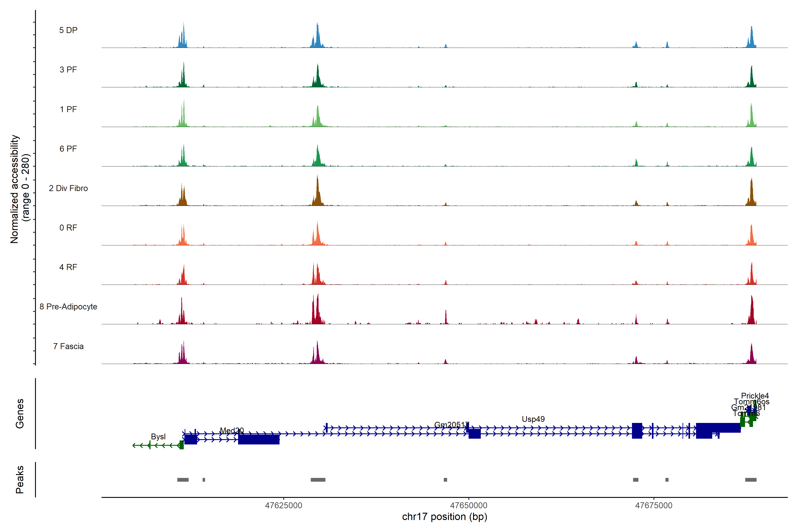This screenshot has height=532, width=798.
Task: Click the 7 Fascia track label
Action: (68, 346)
